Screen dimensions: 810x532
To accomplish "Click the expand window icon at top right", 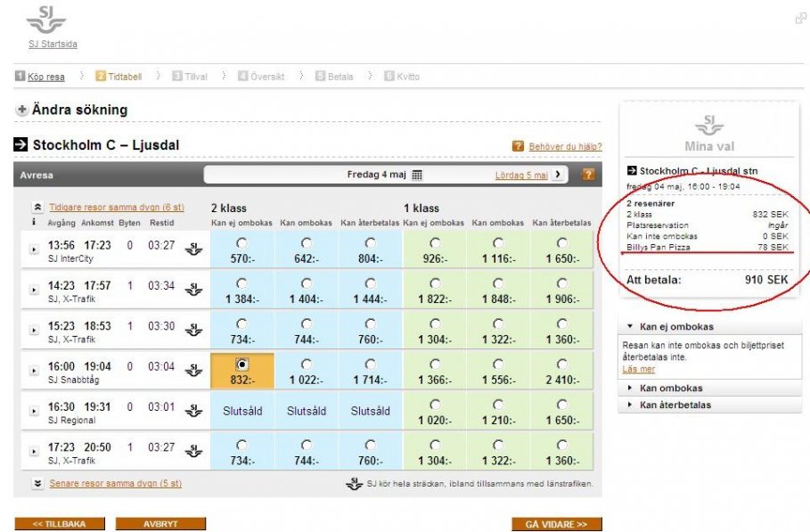I will (800, 19).
